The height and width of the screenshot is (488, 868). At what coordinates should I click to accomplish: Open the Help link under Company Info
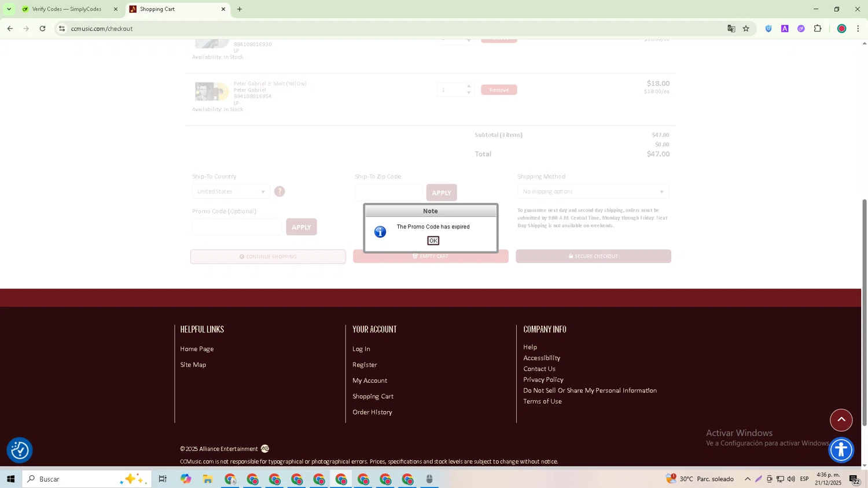click(x=530, y=347)
